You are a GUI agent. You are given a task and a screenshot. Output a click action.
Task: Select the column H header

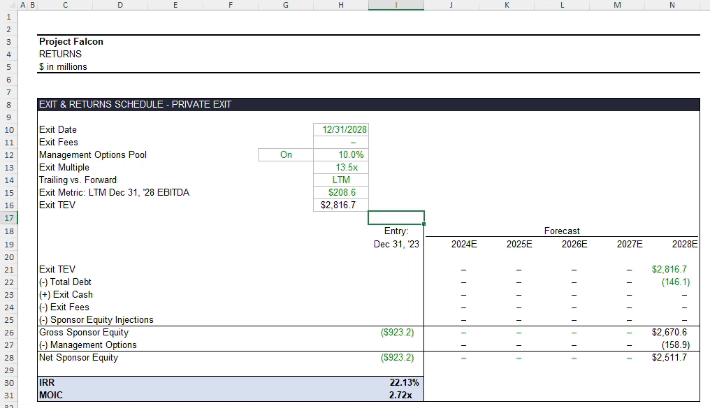click(x=340, y=5)
